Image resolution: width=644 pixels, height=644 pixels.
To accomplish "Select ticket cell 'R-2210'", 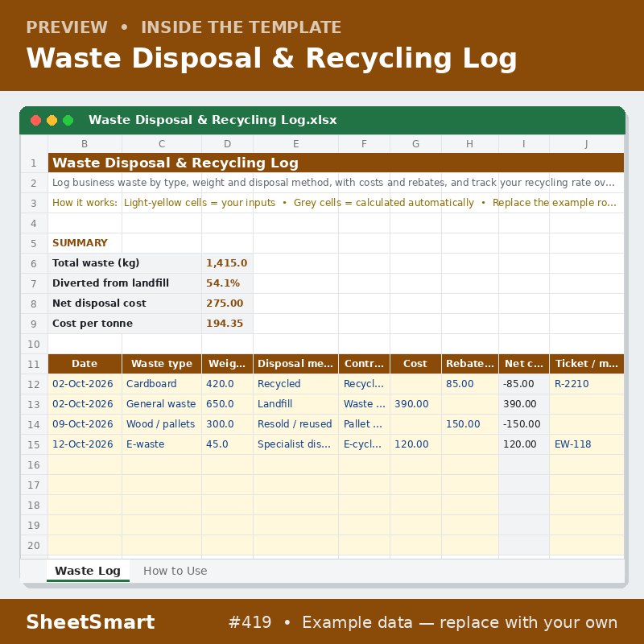I will point(587,384).
